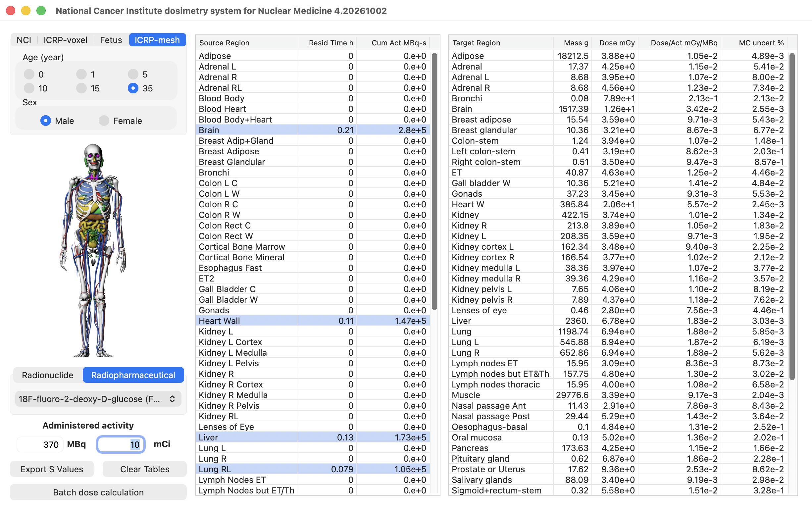Select age 15 radio button
Image resolution: width=812 pixels, height=510 pixels.
(x=81, y=88)
